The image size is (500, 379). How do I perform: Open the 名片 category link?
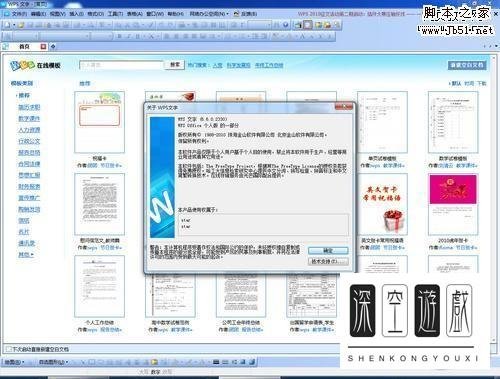24,232
